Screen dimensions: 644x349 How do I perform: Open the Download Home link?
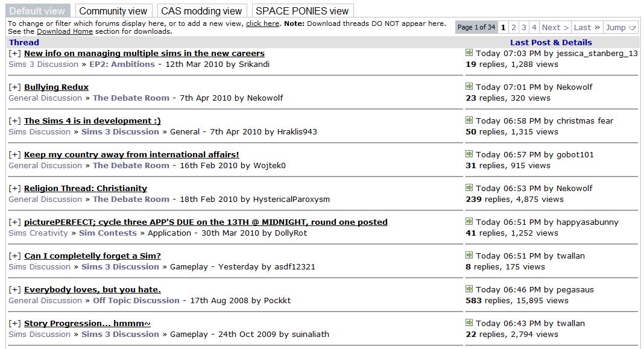click(x=62, y=31)
